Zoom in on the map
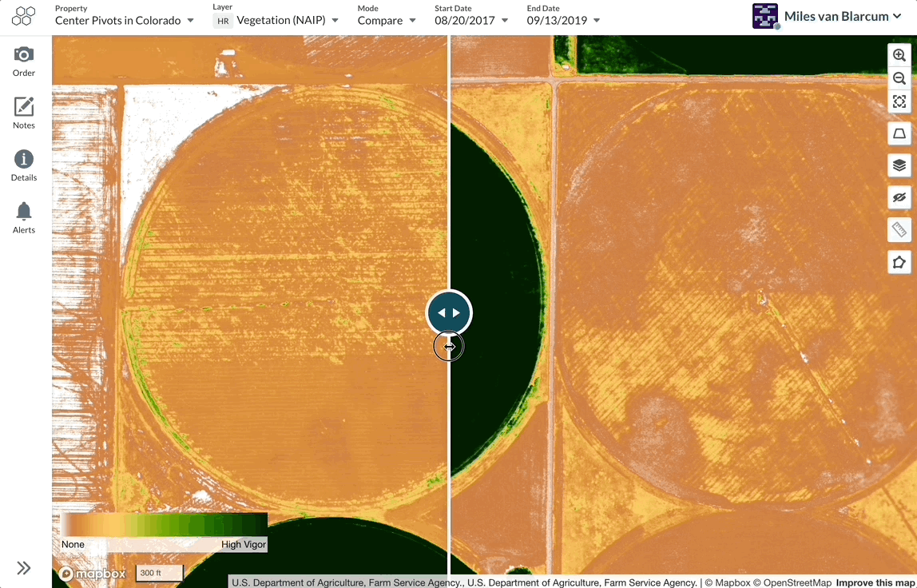This screenshot has width=917, height=588. tap(899, 55)
